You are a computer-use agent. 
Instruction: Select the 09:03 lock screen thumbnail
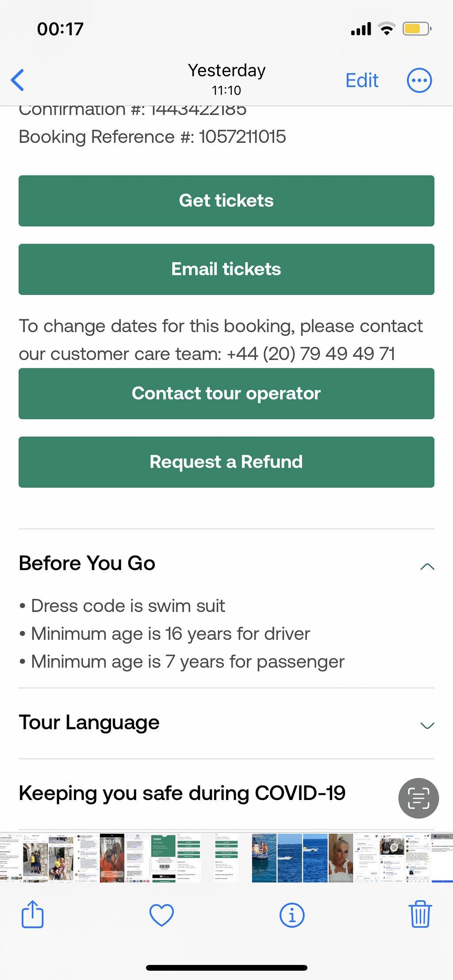pyautogui.click(x=112, y=858)
